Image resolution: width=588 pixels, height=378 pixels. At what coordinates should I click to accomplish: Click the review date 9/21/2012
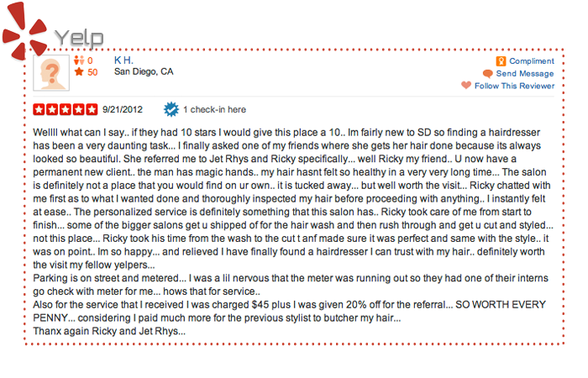click(x=123, y=109)
